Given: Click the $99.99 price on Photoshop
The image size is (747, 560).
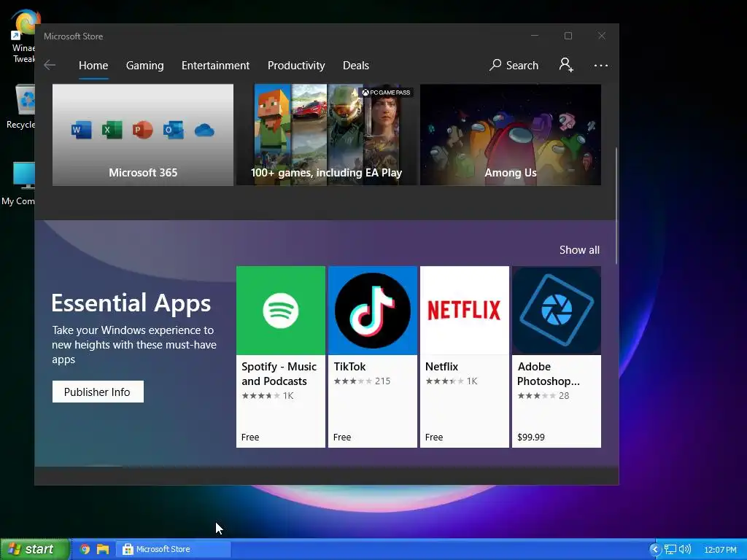Looking at the screenshot, I should (531, 437).
